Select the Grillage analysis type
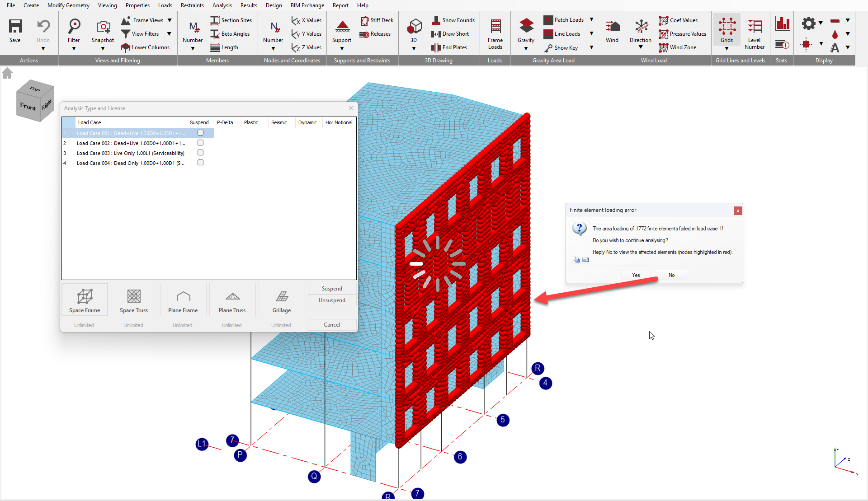 click(282, 300)
